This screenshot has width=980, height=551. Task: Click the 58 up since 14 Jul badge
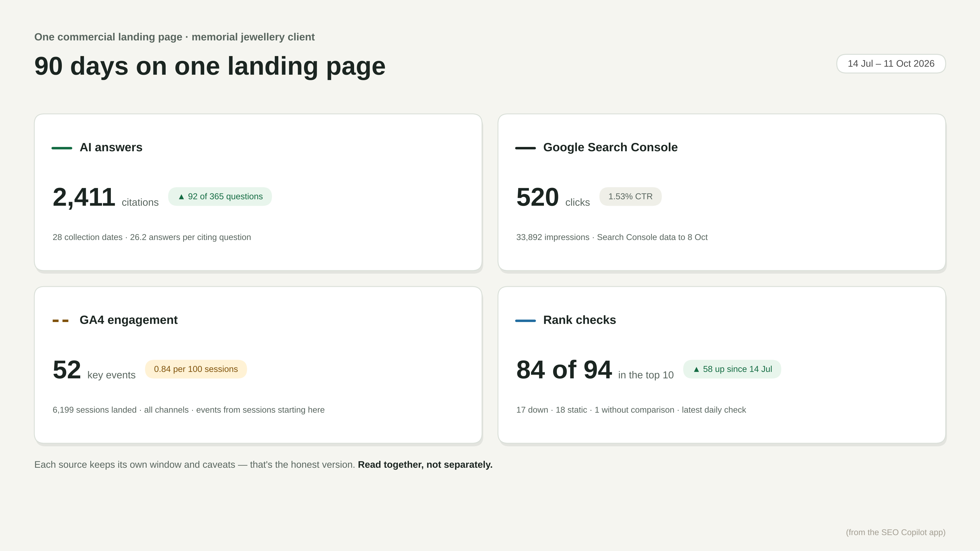(732, 369)
